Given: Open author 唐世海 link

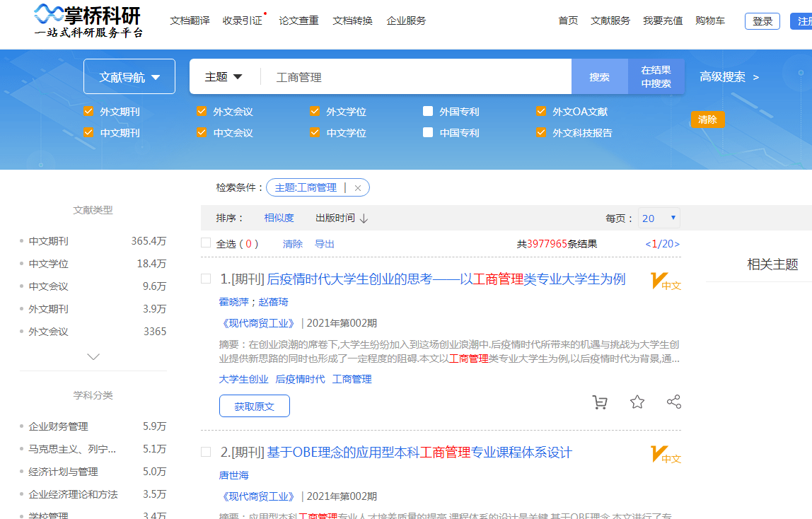Looking at the screenshot, I should [x=233, y=476].
